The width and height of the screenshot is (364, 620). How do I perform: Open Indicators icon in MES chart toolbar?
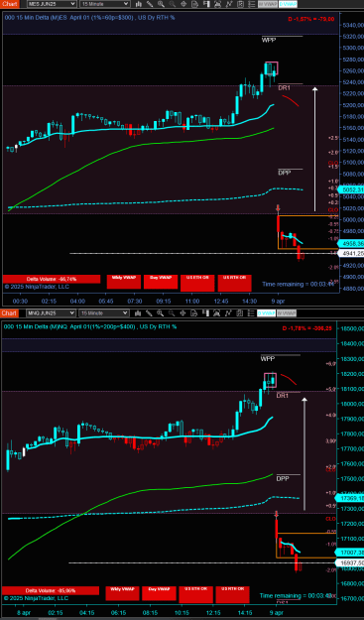coord(217,4)
